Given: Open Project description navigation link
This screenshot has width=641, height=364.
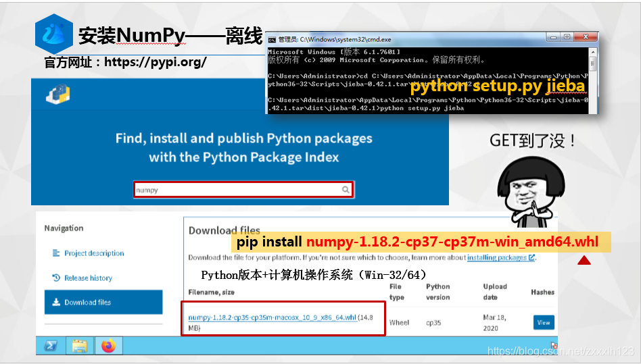Looking at the screenshot, I should point(94,253).
